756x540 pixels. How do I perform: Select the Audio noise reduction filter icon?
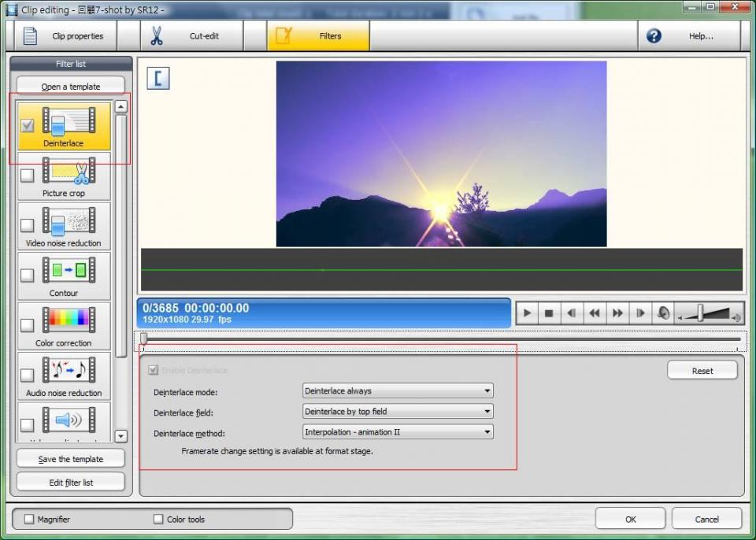pyautogui.click(x=69, y=371)
